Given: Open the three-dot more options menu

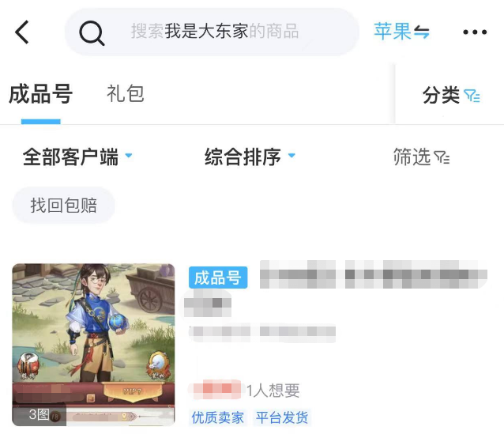Looking at the screenshot, I should click(x=475, y=32).
